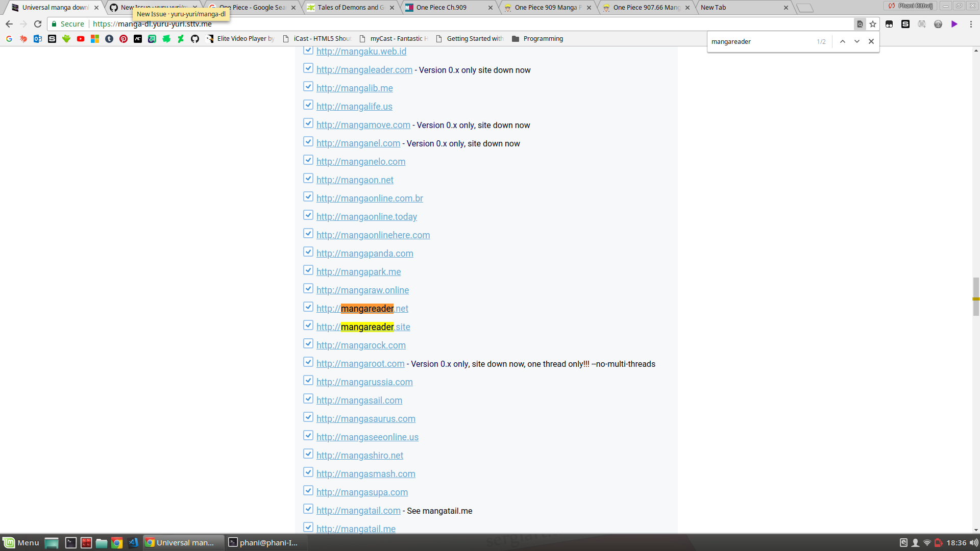Open the GitHub bookmark icon
980x551 pixels.
(195, 39)
